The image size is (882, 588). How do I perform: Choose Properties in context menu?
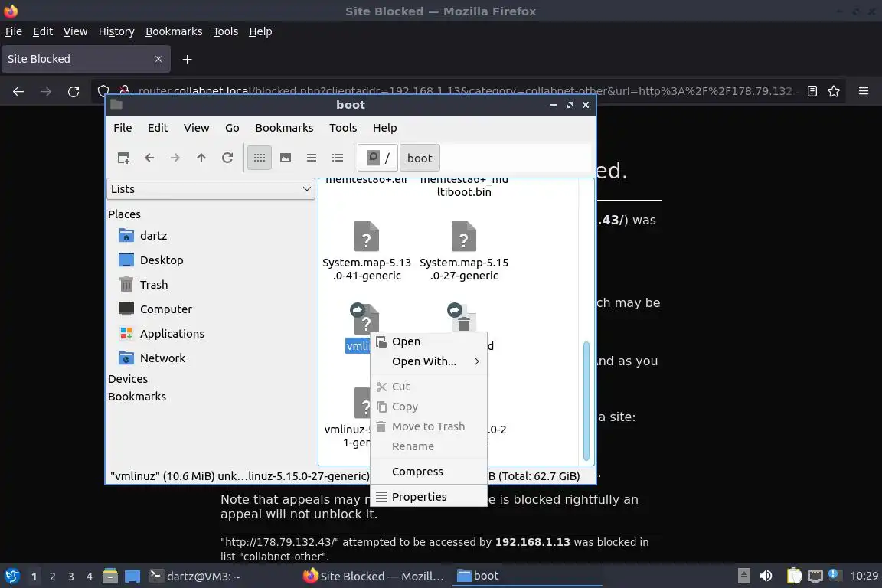429,497
